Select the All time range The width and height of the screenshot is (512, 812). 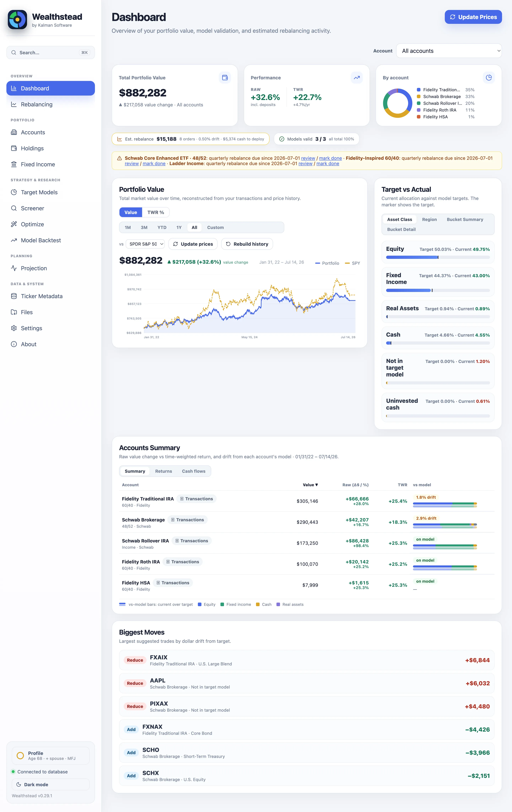point(194,228)
